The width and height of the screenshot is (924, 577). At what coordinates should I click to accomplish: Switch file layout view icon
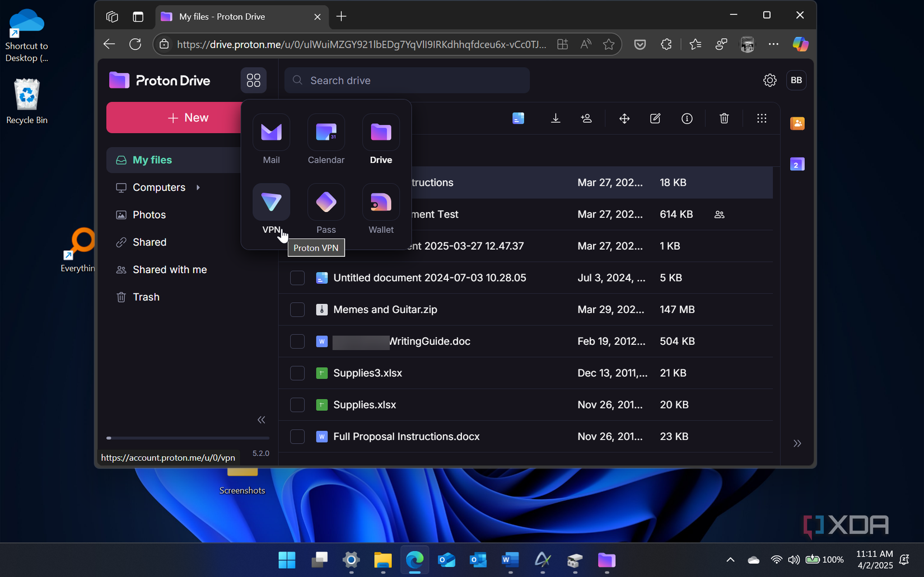[x=762, y=118]
